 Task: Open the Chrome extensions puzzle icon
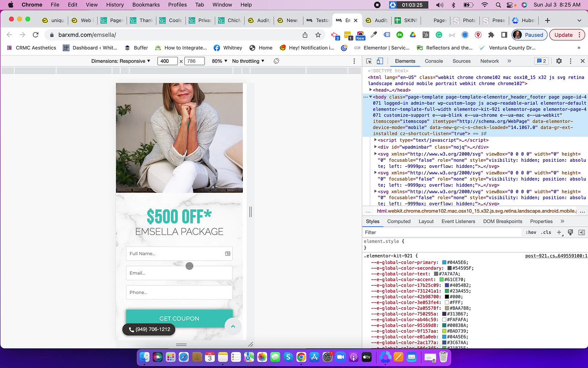[491, 35]
